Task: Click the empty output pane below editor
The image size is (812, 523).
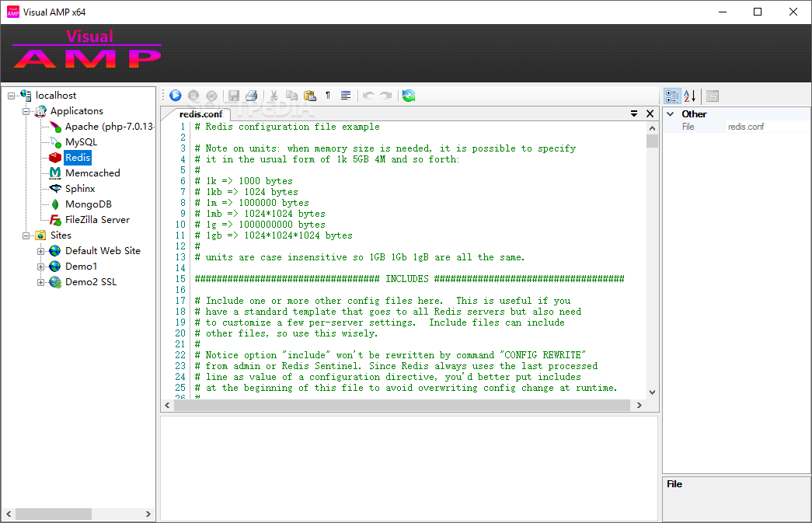Action: 409,469
